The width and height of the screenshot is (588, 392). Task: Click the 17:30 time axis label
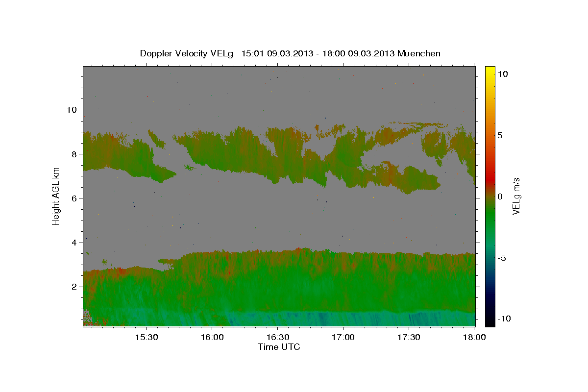[409, 338]
